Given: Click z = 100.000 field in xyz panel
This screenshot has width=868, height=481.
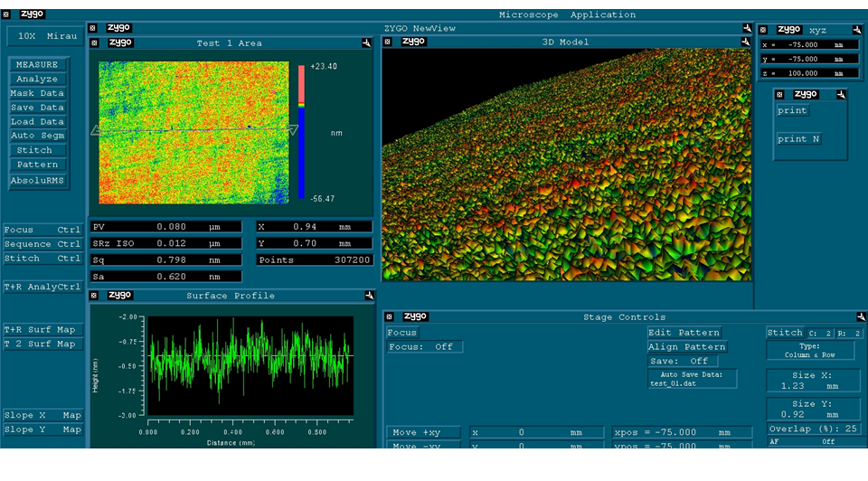Looking at the screenshot, I should coord(810,73).
